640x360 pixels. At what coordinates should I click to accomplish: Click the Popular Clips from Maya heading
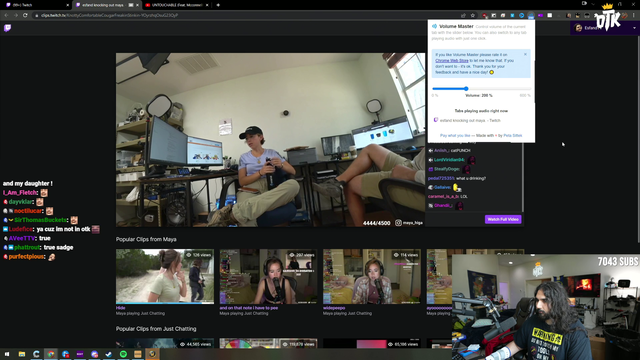pyautogui.click(x=146, y=239)
